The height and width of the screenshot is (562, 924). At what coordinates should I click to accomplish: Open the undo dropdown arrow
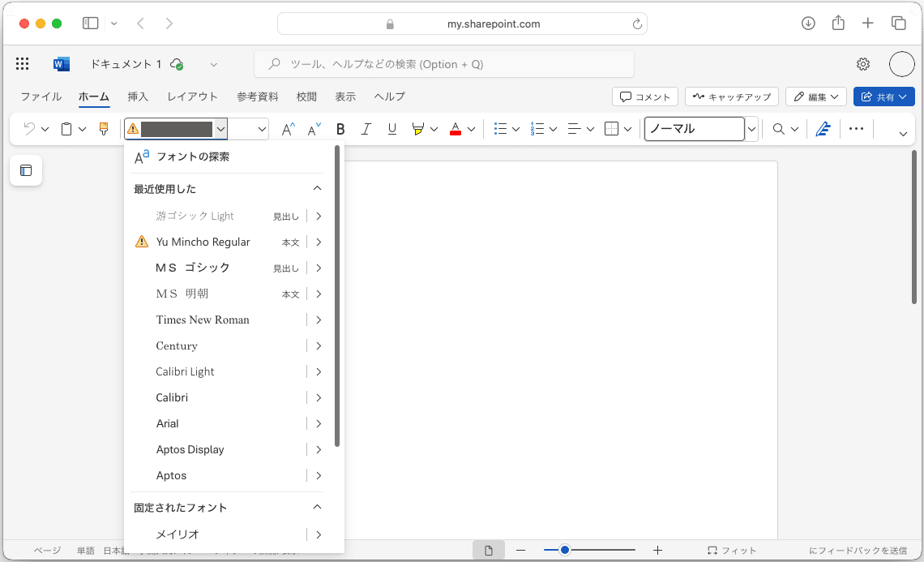[45, 129]
